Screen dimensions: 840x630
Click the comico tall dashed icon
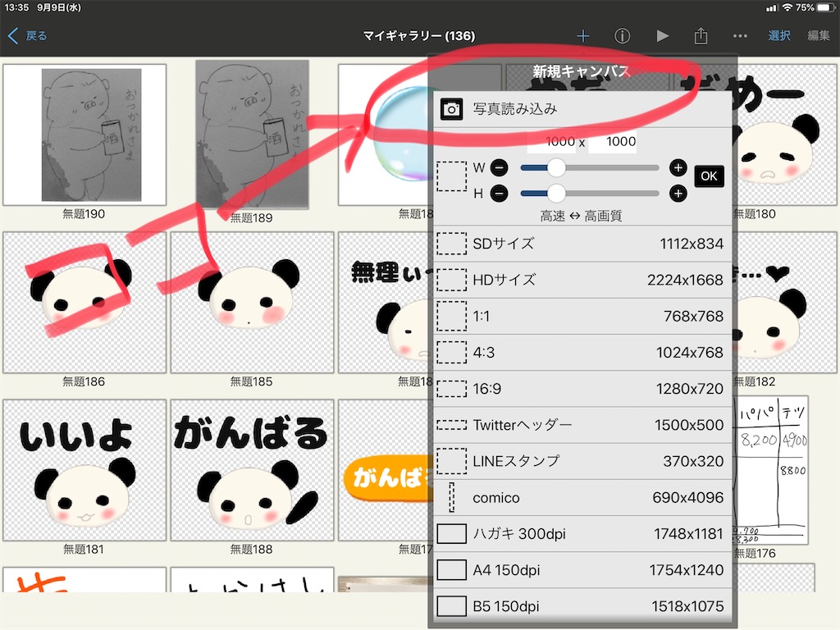(452, 498)
